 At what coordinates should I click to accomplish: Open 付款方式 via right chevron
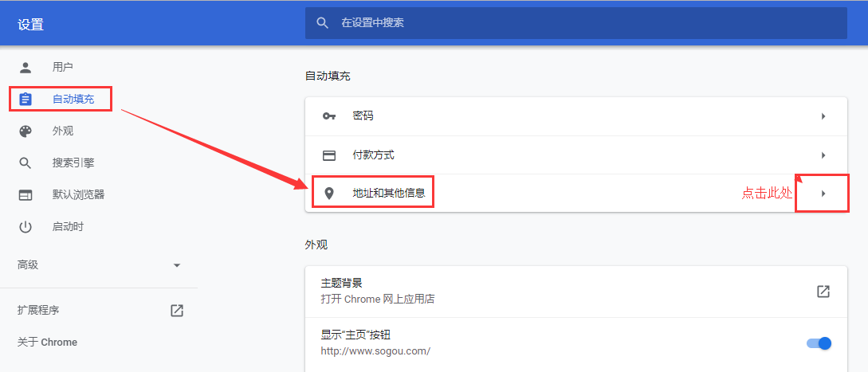(823, 155)
